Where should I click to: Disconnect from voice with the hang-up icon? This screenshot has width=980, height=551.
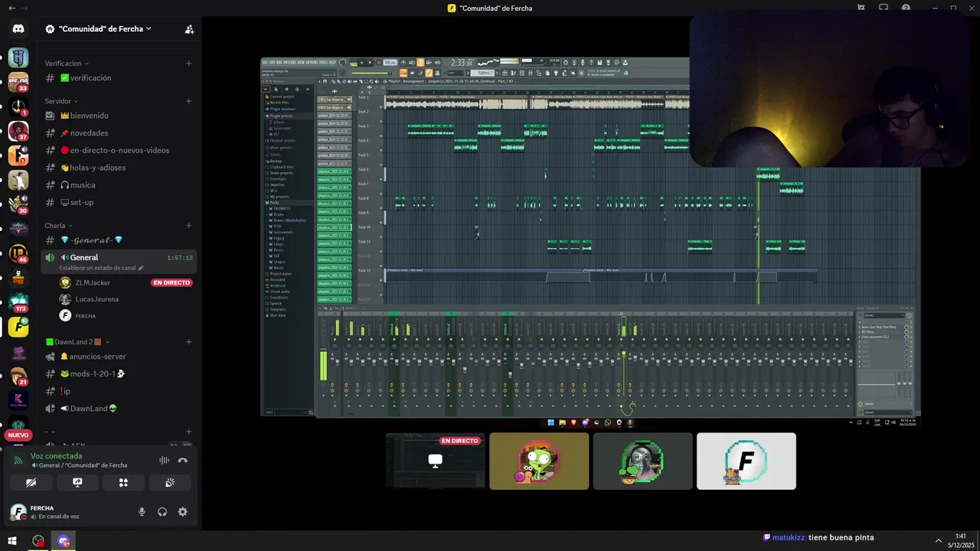pyautogui.click(x=182, y=460)
